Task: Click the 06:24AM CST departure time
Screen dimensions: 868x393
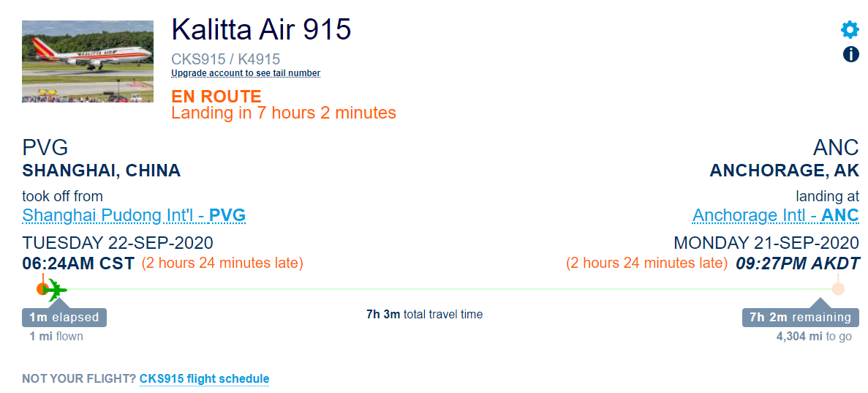Action: pos(78,263)
